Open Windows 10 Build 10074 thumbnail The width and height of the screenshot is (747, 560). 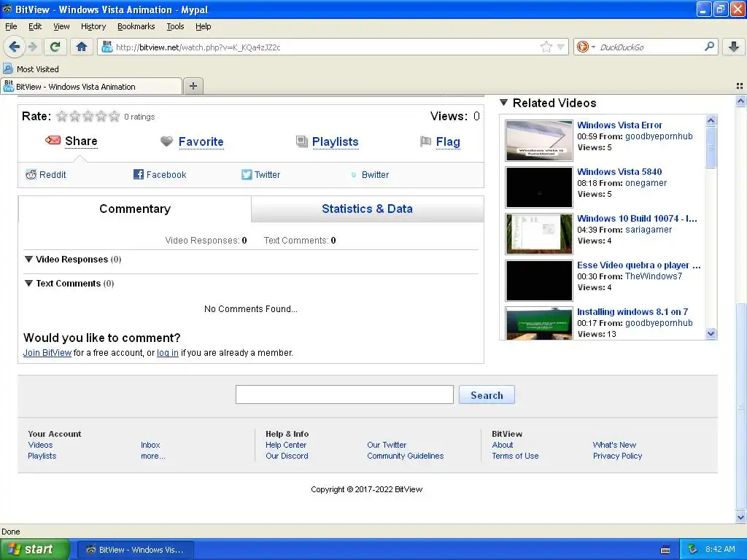coord(539,234)
